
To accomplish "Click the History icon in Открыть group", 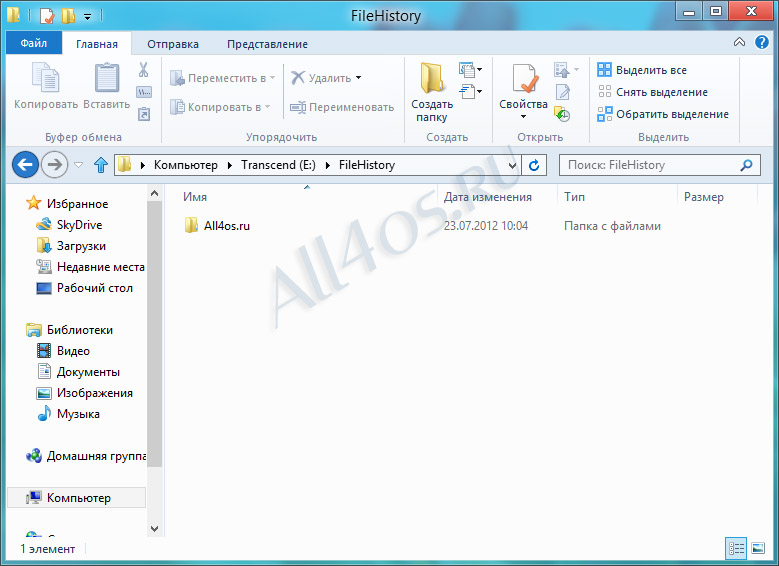I will coord(562,114).
